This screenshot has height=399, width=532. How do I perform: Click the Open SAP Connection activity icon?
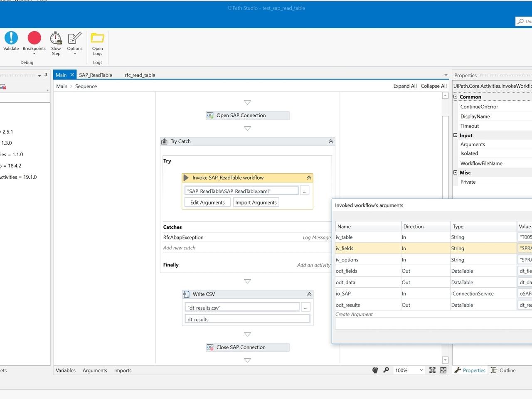click(x=210, y=115)
